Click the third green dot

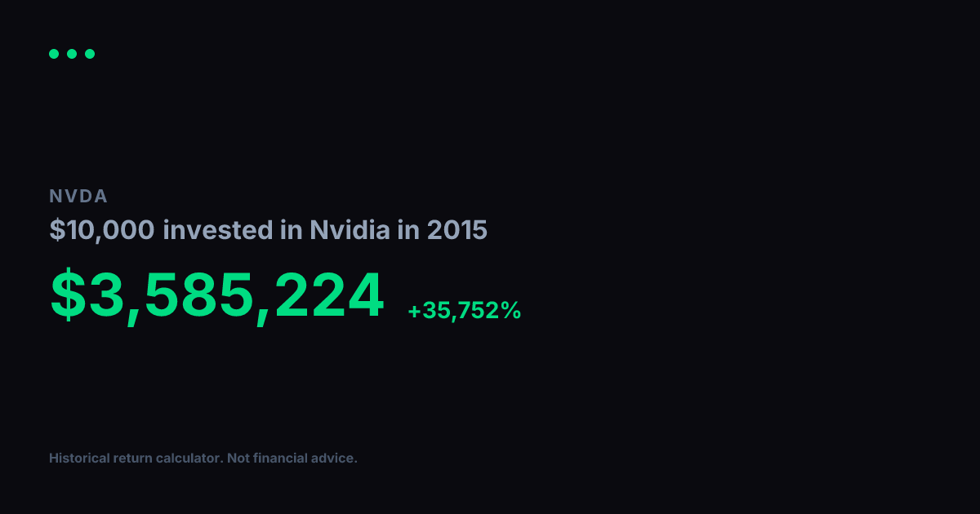(x=90, y=54)
